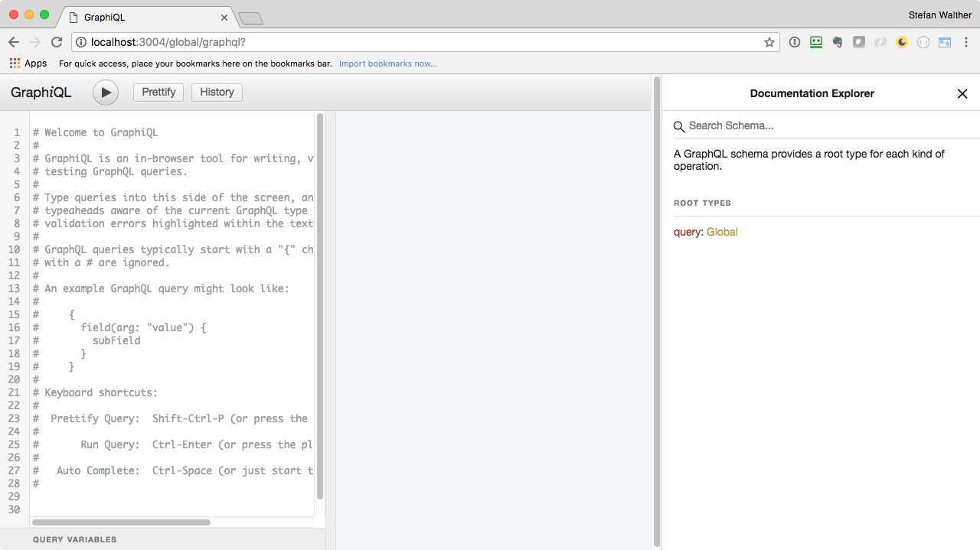Click the Import bookmarks now link
980x550 pixels.
coord(388,63)
